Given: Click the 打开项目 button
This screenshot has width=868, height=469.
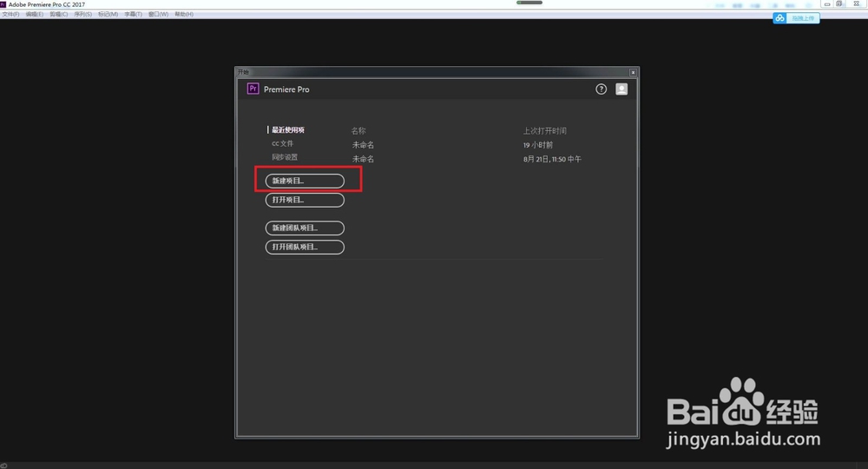Looking at the screenshot, I should point(305,200).
